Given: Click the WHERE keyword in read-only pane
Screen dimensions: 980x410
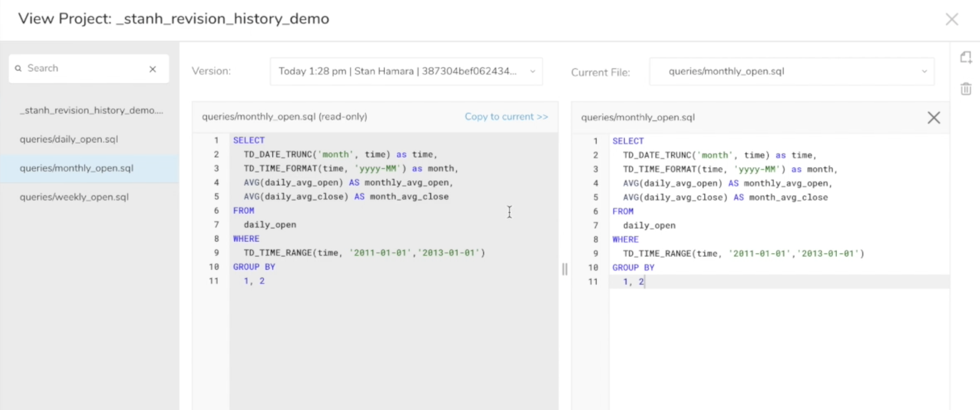Looking at the screenshot, I should [x=246, y=239].
